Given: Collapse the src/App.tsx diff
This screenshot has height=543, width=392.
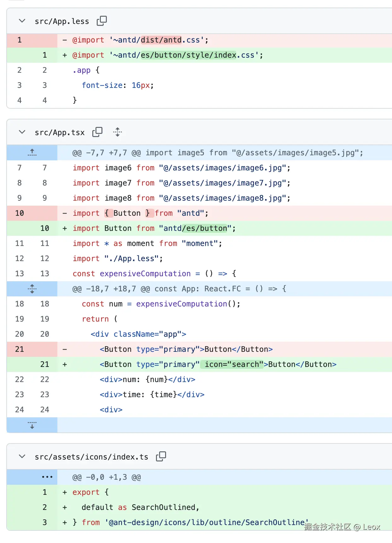Looking at the screenshot, I should 22,132.
